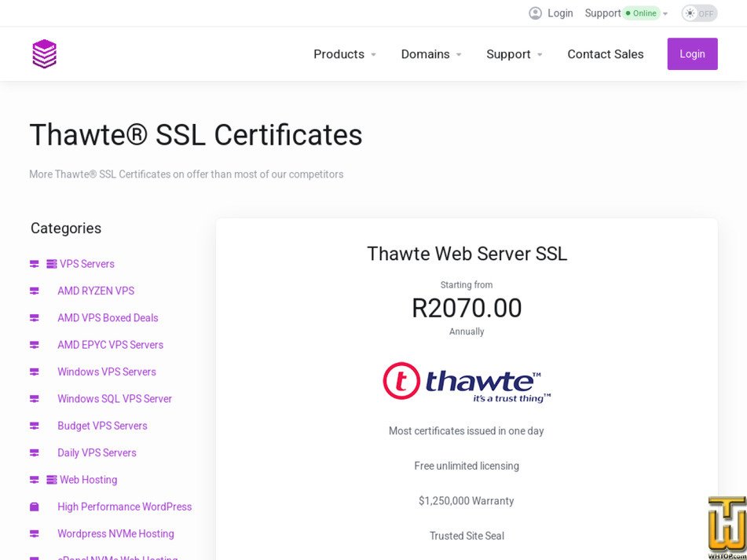Click the server icon beside AMD EPYC VPS Servers
Viewport: 747px width, 560px height.
(35, 345)
